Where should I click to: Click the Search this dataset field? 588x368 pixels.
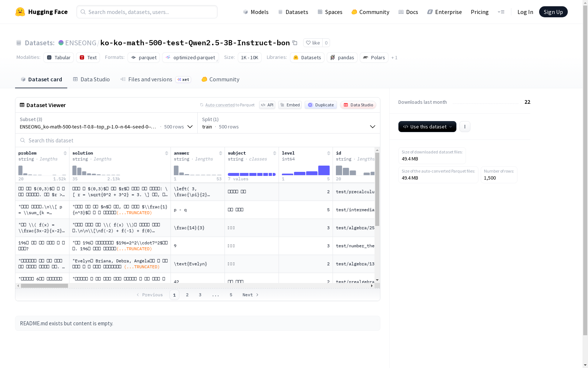pos(198,140)
